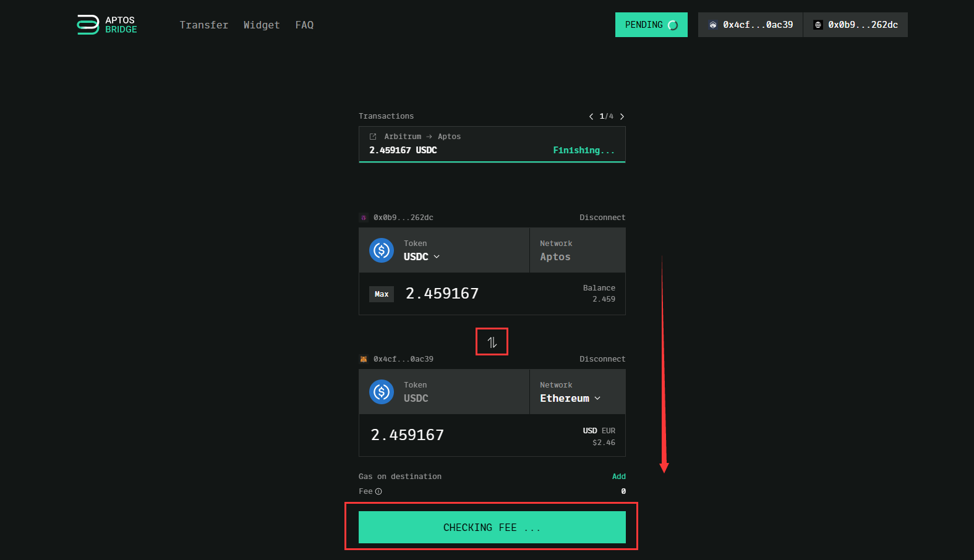Viewport: 974px width, 560px height.
Task: Click Add for gas on destination
Action: [x=618, y=477]
